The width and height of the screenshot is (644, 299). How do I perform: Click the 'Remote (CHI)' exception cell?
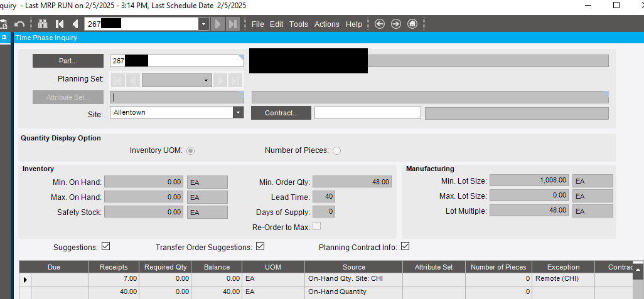click(564, 279)
